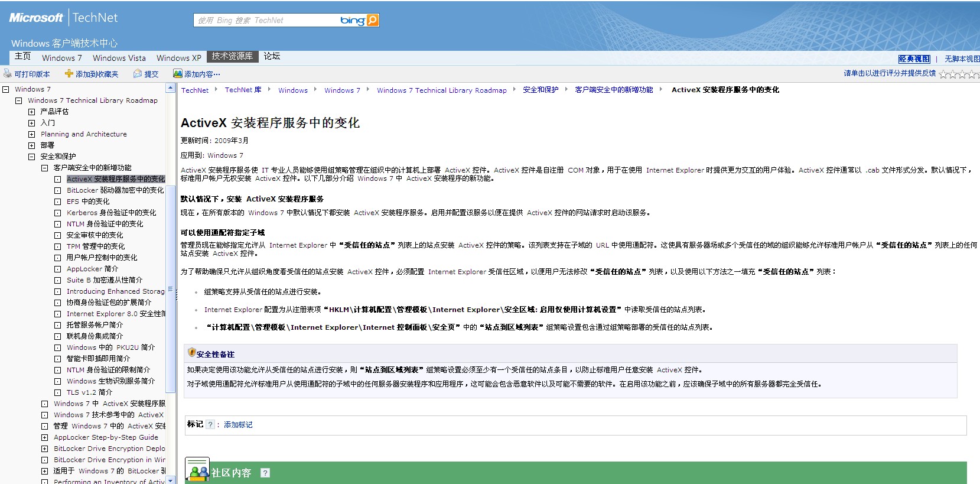Click the 添加标记 link
The image size is (980, 484).
point(238,425)
